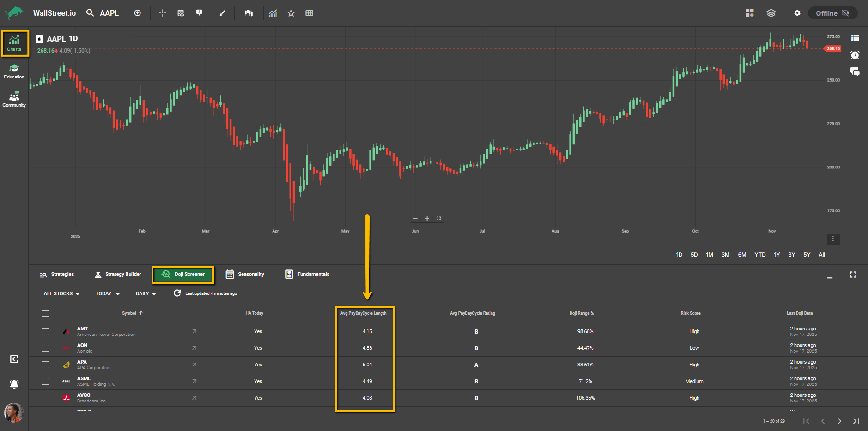The height and width of the screenshot is (431, 868).
Task: Select the YTD chart range
Action: click(x=760, y=255)
